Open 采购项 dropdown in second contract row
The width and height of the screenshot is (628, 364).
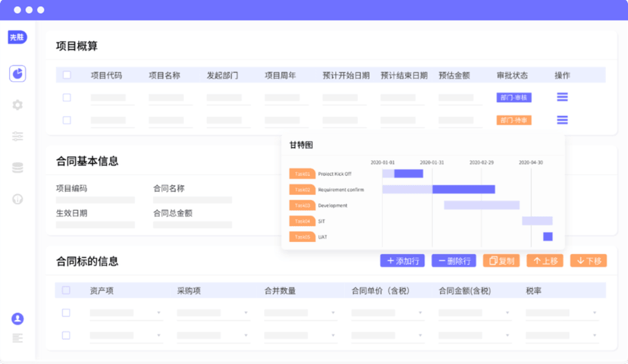click(213, 336)
